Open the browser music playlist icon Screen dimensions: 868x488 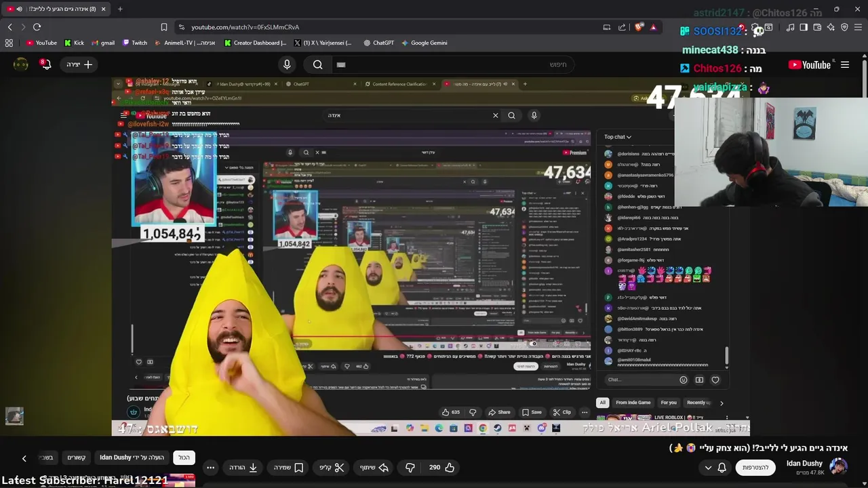(790, 27)
